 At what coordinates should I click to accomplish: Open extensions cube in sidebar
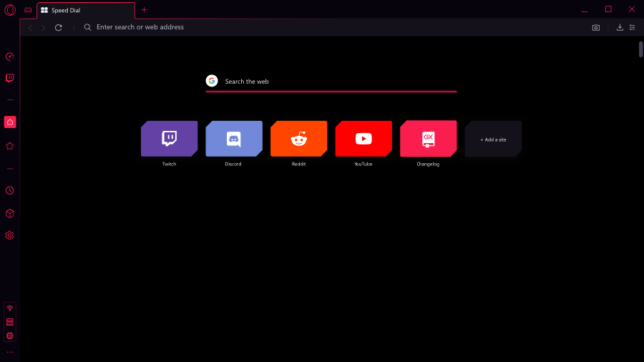10,213
